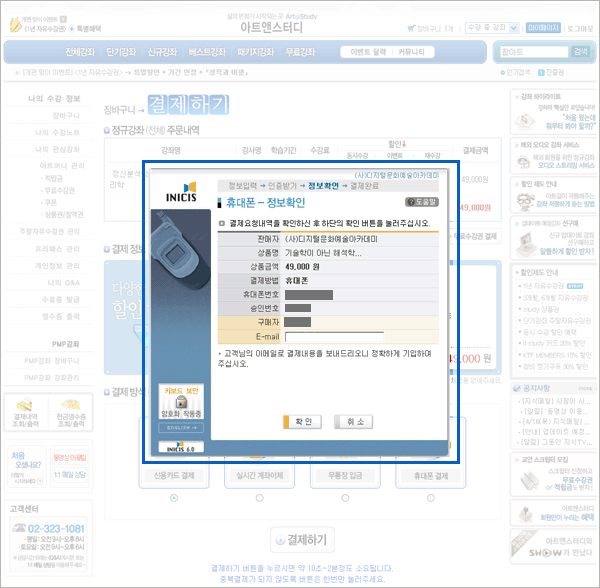Click the 키보드 보안 security icon
The height and width of the screenshot is (588, 600).
tap(181, 401)
